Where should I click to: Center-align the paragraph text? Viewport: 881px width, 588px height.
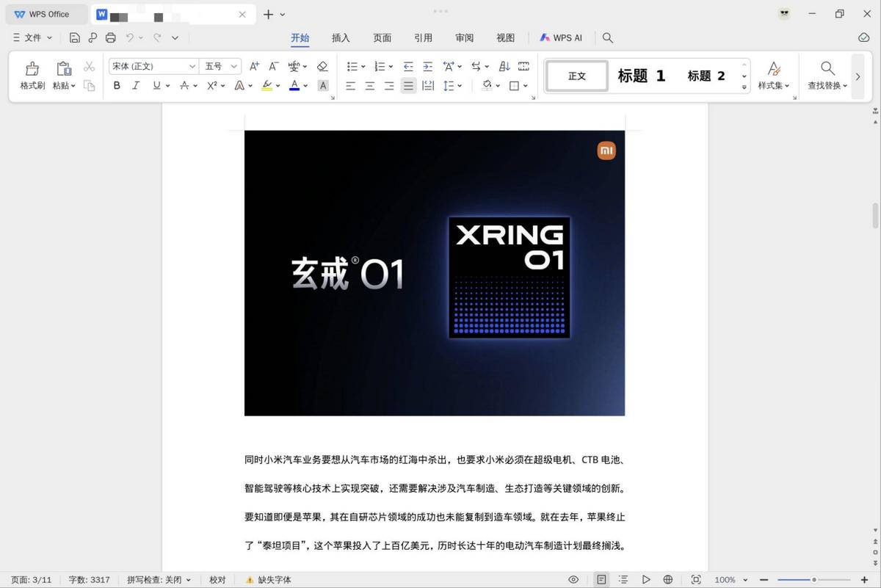369,86
